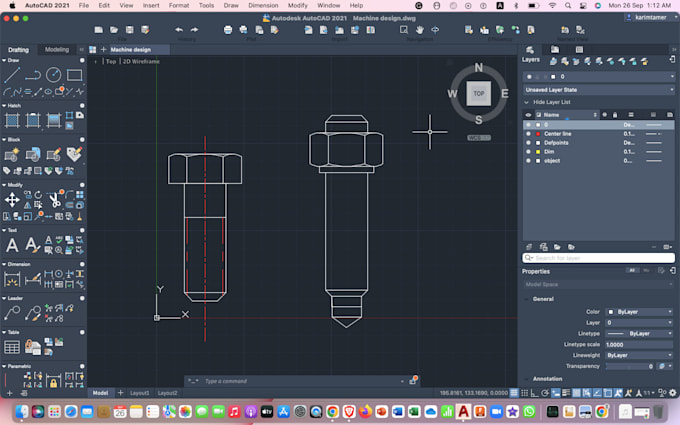The width and height of the screenshot is (680, 425).
Task: Click the Make Current layer icon
Action: (x=553, y=62)
